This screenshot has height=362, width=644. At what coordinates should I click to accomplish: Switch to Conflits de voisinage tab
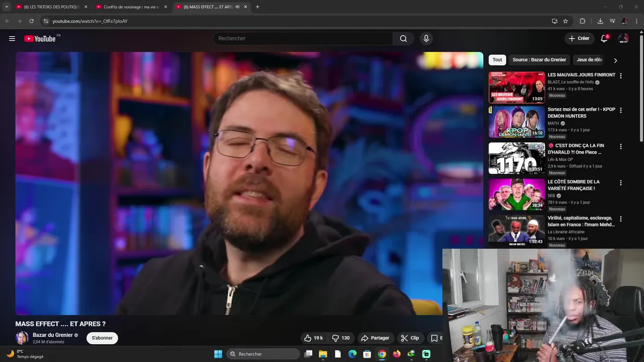132,7
